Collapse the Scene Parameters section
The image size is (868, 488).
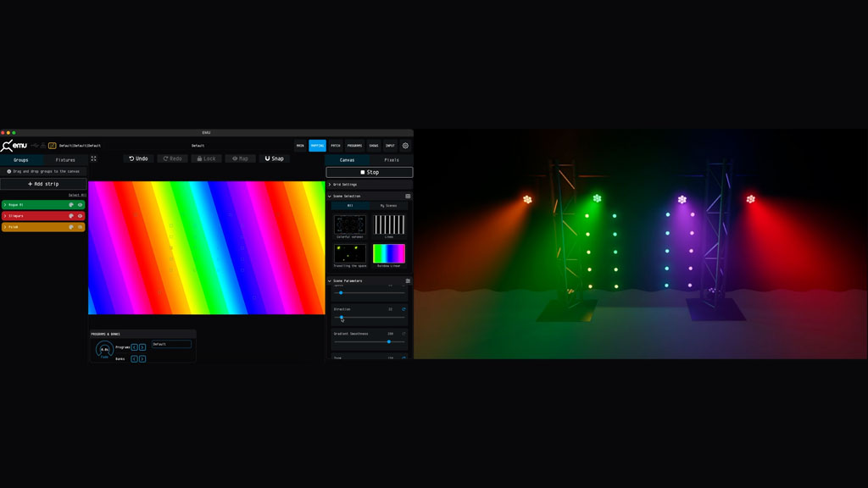330,281
